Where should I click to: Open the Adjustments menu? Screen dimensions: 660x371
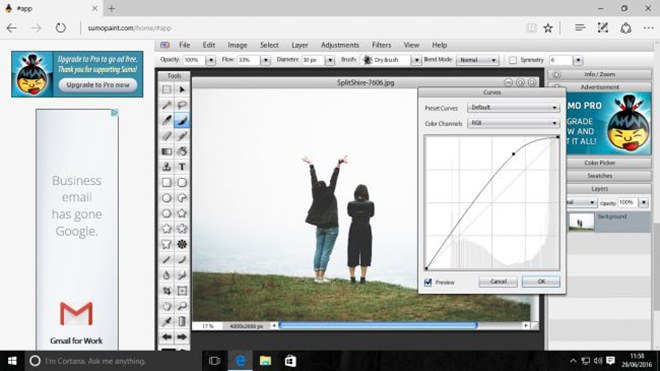(x=340, y=45)
